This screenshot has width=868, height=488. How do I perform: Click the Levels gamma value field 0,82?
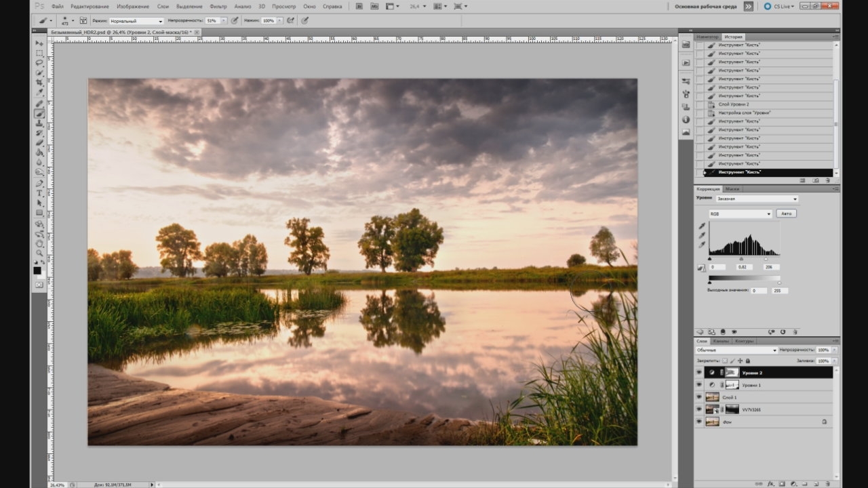(744, 267)
